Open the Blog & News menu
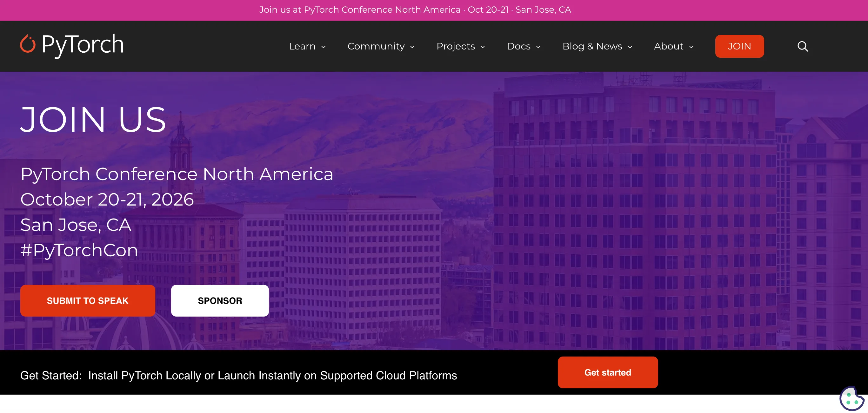 (x=592, y=46)
